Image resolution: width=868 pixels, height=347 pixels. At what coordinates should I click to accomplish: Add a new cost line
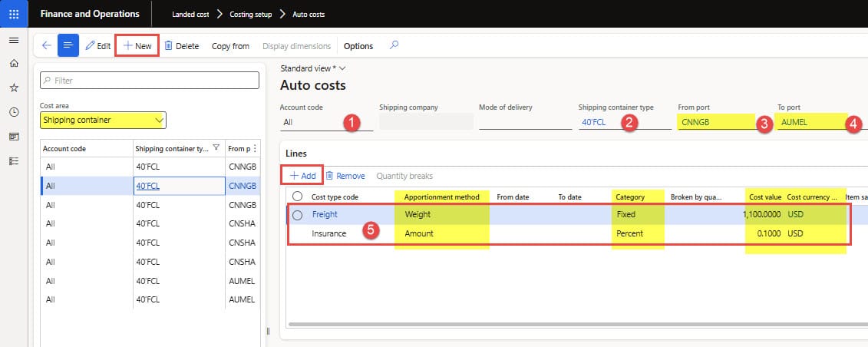click(302, 176)
